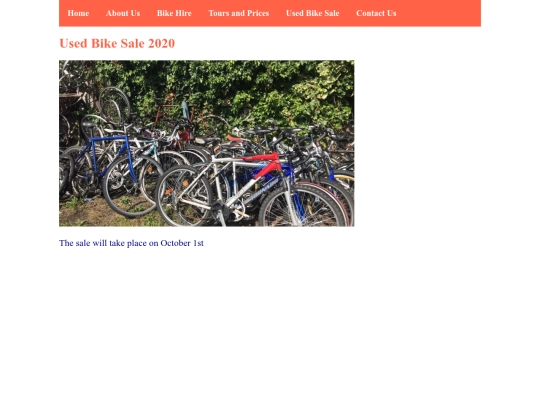540x405 pixels.
Task: Go to the About Us page
Action: click(x=123, y=13)
